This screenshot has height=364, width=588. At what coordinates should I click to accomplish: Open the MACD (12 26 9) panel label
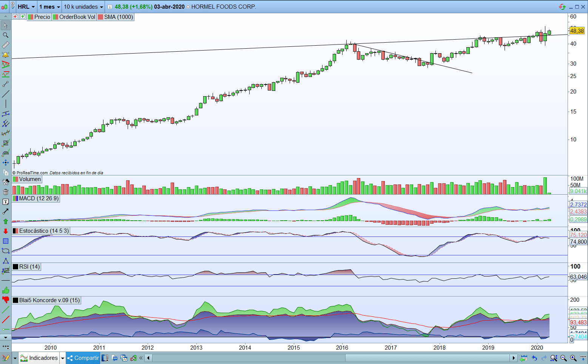point(36,198)
